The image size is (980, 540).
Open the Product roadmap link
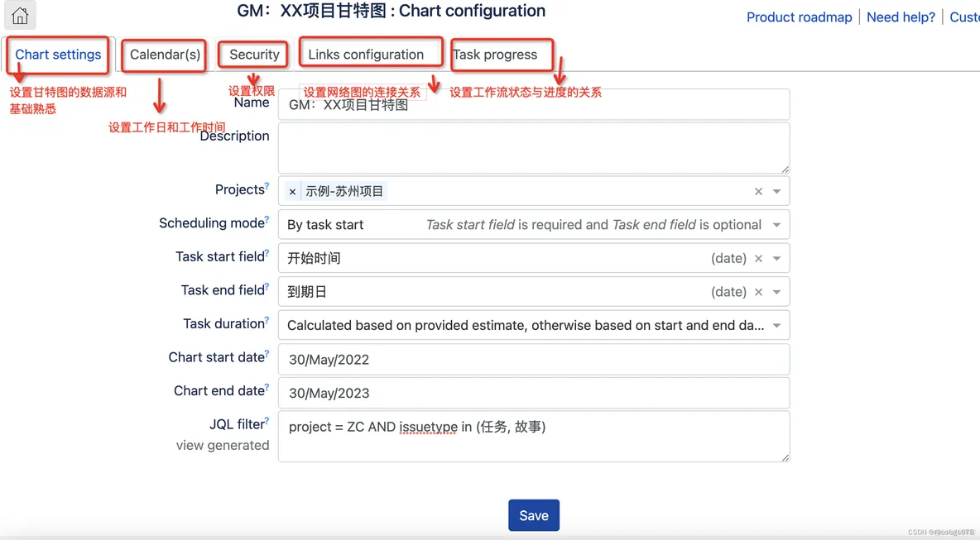tap(799, 17)
